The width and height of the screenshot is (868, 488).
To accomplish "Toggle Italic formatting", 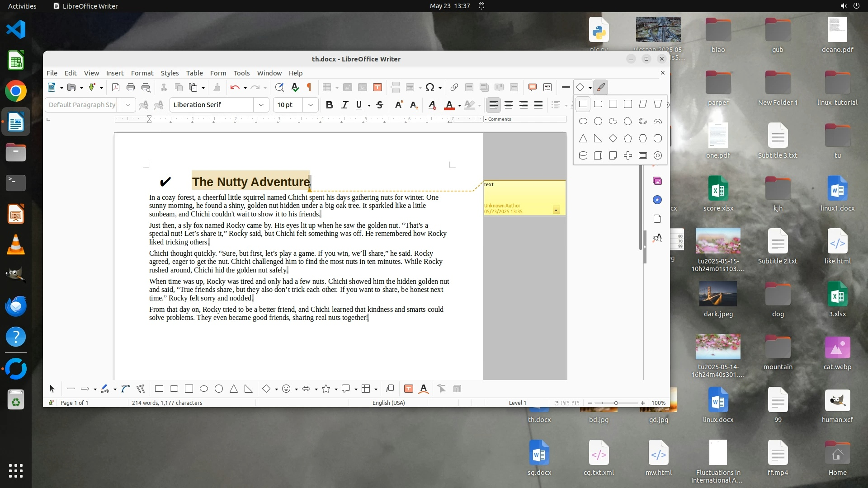I will [344, 105].
